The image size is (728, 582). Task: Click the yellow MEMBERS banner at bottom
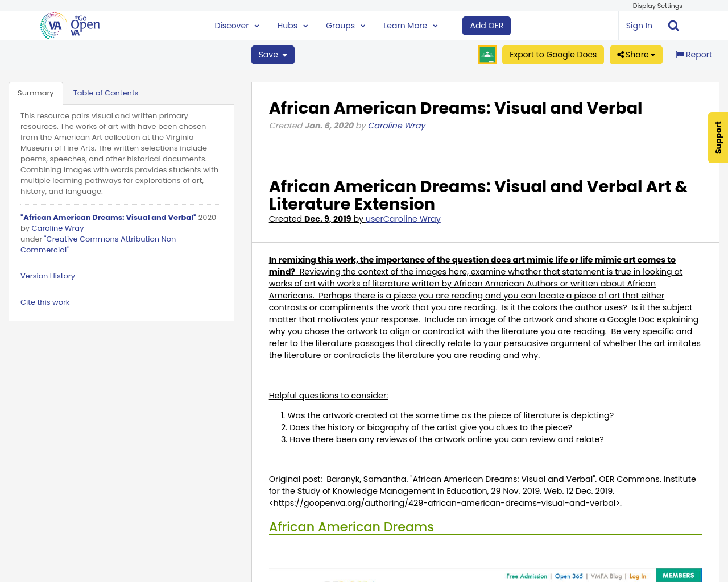click(x=679, y=575)
